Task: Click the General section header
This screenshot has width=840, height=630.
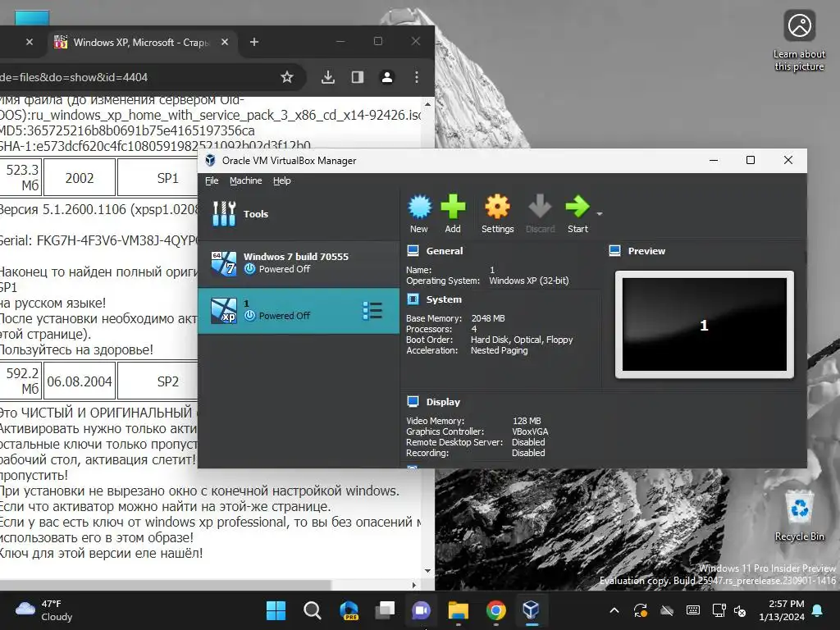Action: pyautogui.click(x=444, y=251)
